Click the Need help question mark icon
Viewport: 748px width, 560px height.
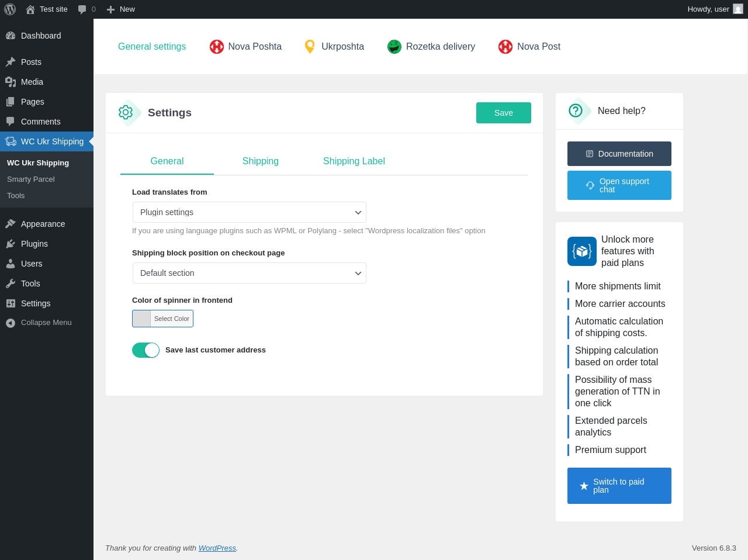pyautogui.click(x=576, y=110)
